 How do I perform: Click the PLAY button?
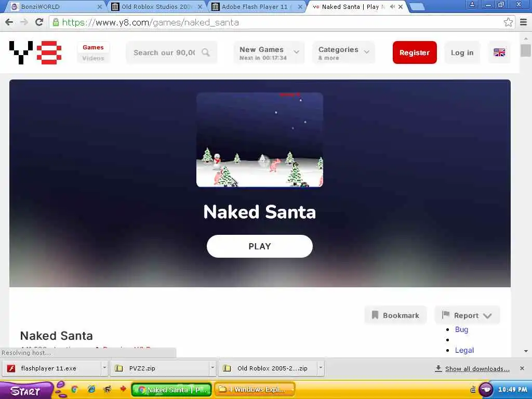(260, 246)
